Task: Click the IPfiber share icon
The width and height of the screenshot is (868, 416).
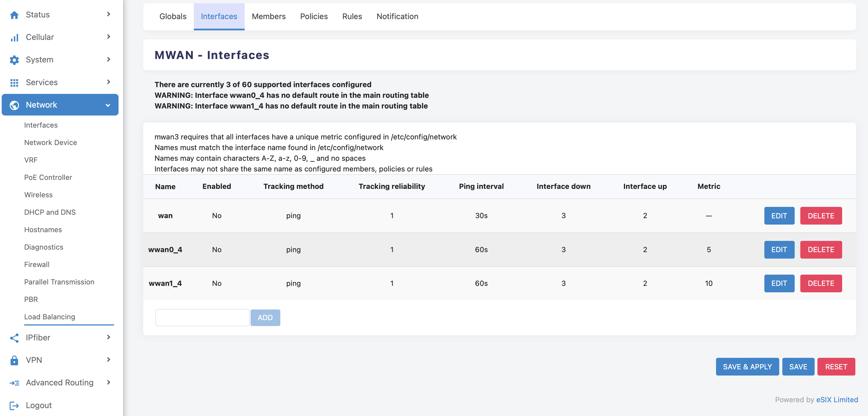Action: pyautogui.click(x=14, y=338)
